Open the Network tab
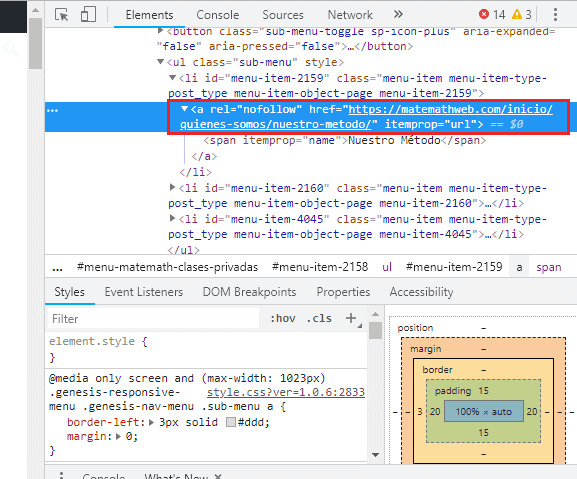577x479 pixels. pos(350,15)
